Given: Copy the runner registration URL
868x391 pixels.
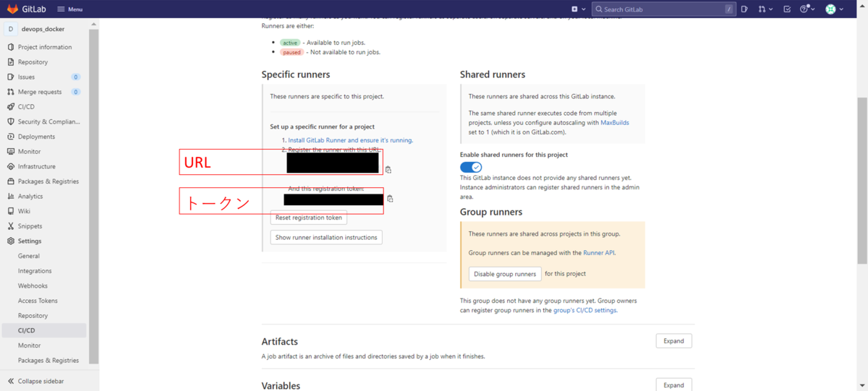Looking at the screenshot, I should [388, 170].
